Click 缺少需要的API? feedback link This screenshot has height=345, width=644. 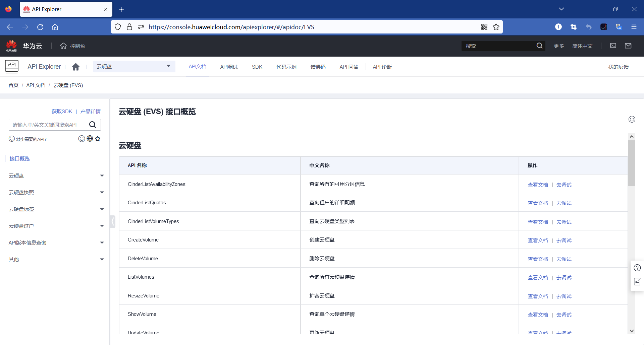coord(32,139)
